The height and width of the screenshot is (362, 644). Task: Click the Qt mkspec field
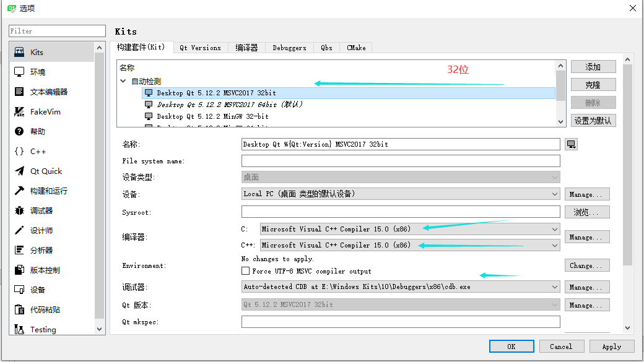point(401,322)
